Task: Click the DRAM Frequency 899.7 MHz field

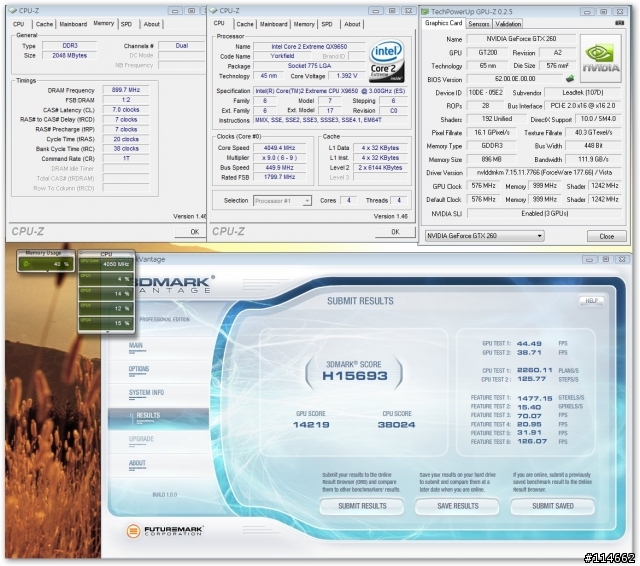Action: coord(126,90)
